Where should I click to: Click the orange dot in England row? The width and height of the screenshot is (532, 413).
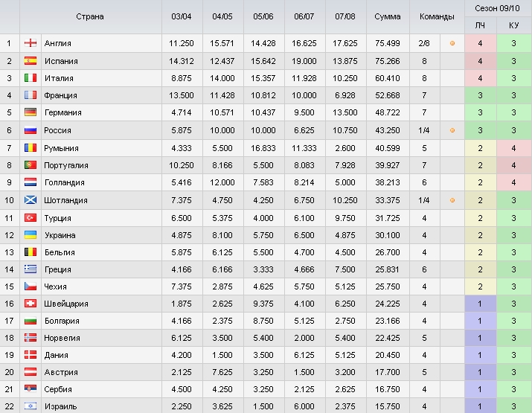[452, 43]
